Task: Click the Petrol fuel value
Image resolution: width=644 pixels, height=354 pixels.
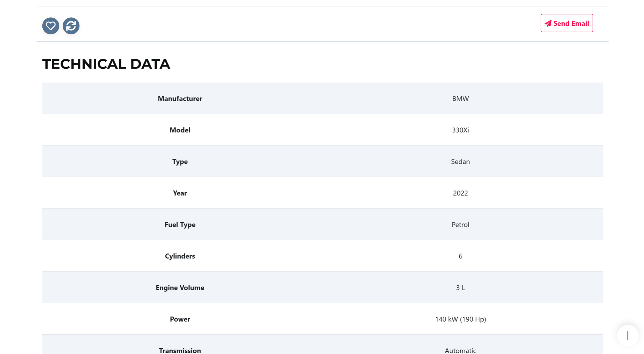Action: 460,225
